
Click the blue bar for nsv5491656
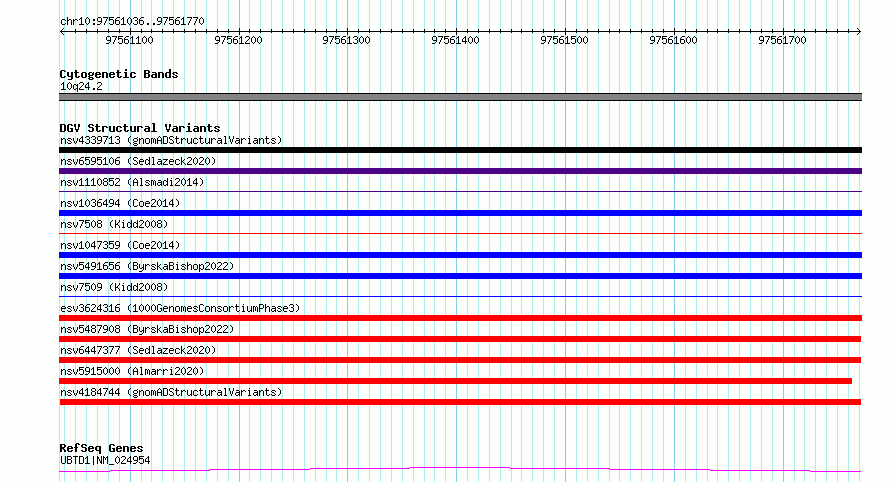[460, 276]
